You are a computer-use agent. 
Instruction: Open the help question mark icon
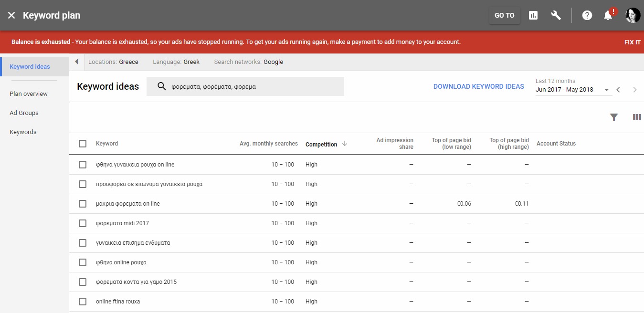tap(587, 15)
